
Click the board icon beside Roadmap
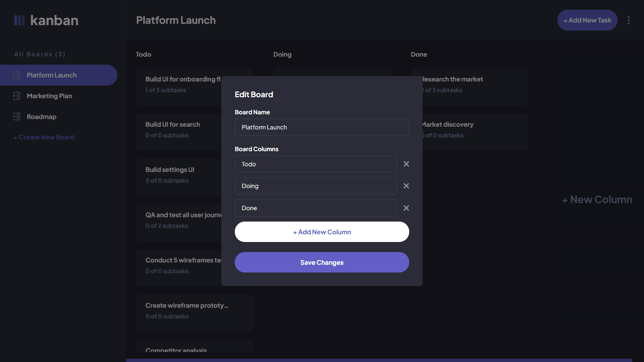pyautogui.click(x=17, y=117)
